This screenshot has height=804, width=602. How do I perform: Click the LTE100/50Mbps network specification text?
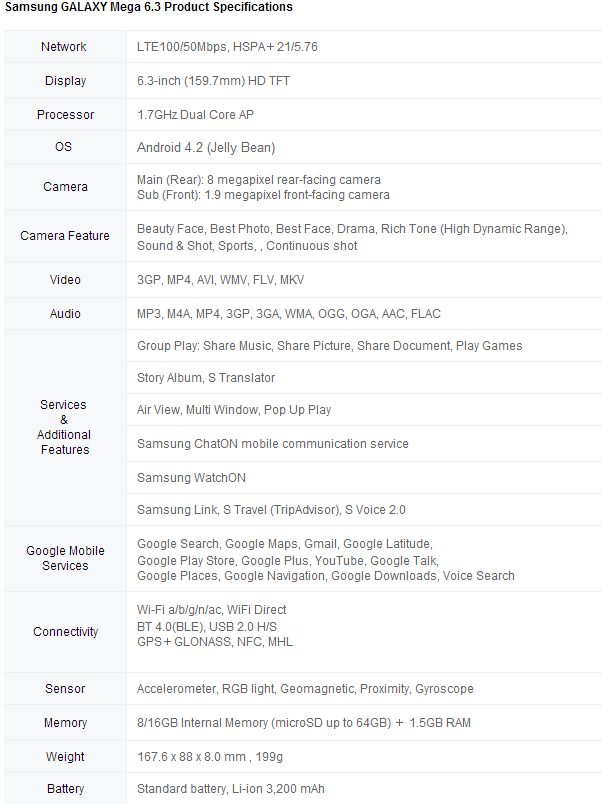point(227,47)
